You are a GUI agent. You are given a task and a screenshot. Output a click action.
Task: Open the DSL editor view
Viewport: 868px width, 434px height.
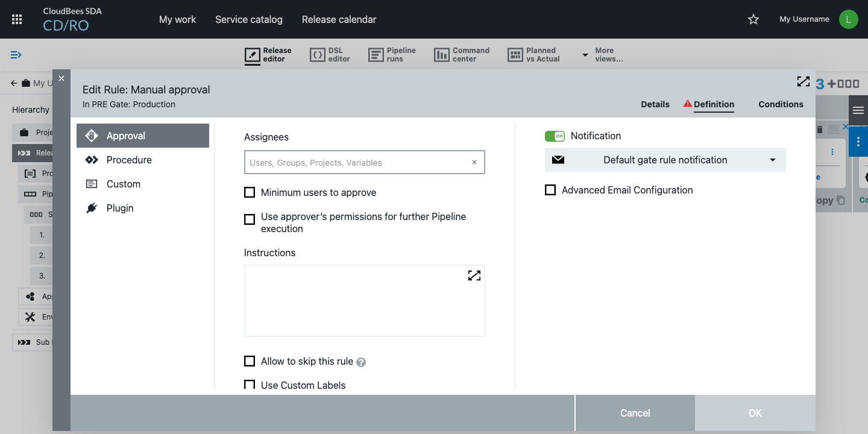pyautogui.click(x=330, y=55)
